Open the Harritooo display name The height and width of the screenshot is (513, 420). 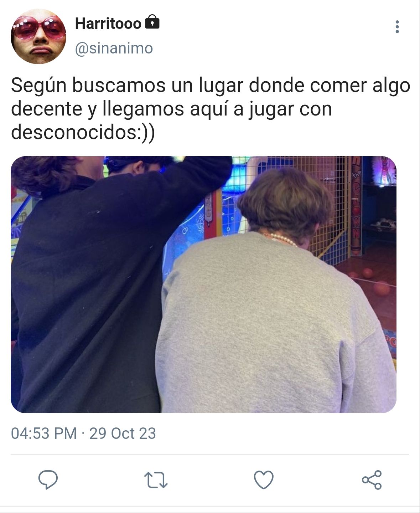point(108,24)
